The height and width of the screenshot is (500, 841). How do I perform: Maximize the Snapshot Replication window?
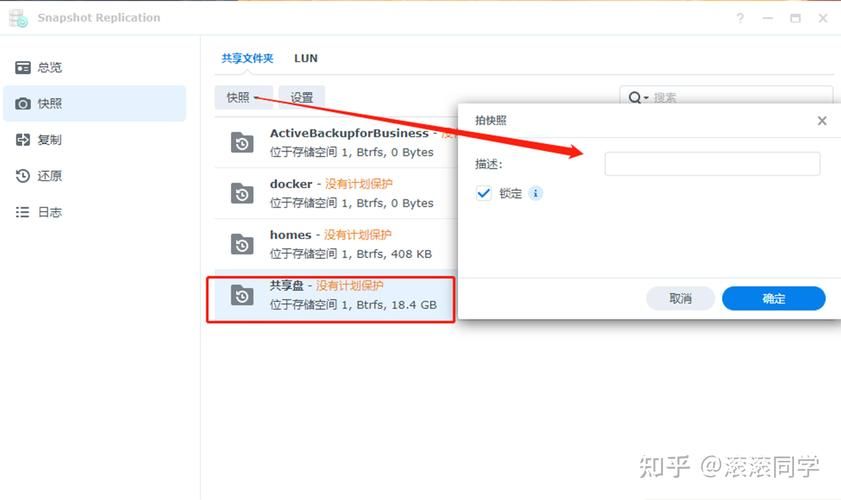(x=795, y=18)
